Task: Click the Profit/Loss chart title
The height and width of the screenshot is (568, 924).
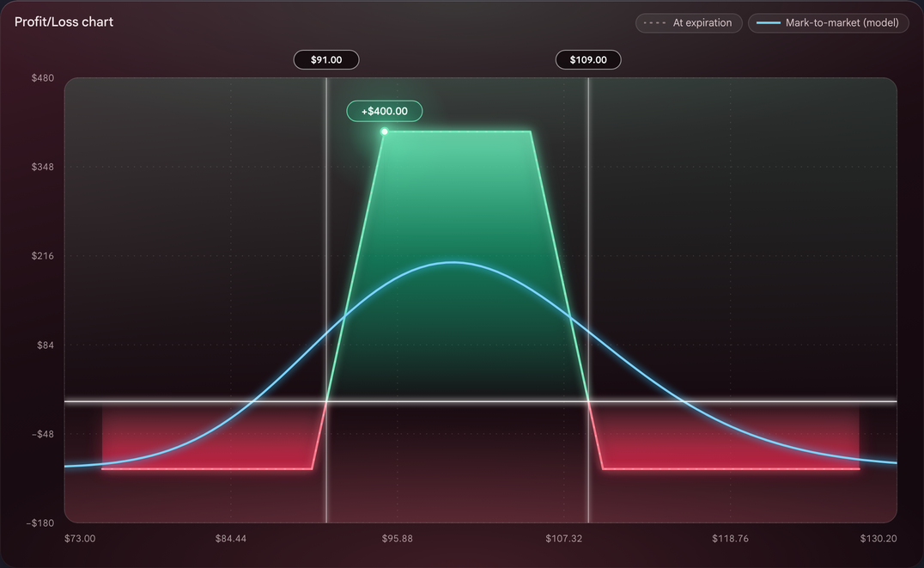Action: coord(64,21)
